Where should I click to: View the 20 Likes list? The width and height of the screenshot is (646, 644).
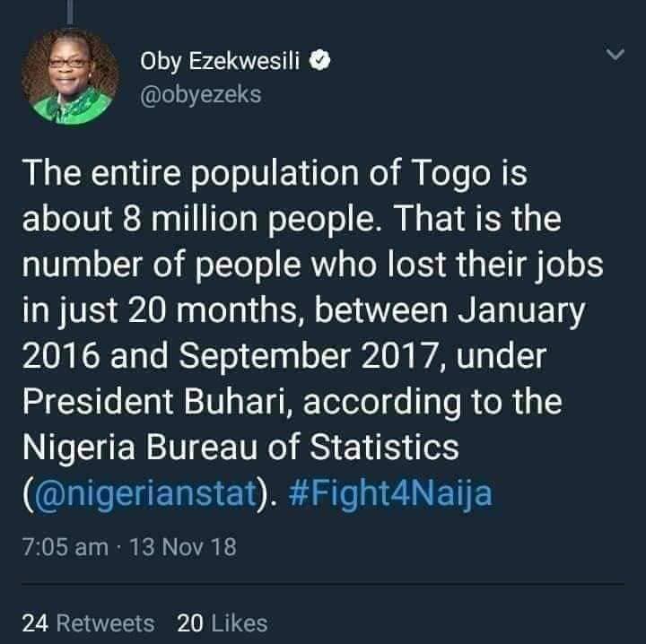(222, 622)
